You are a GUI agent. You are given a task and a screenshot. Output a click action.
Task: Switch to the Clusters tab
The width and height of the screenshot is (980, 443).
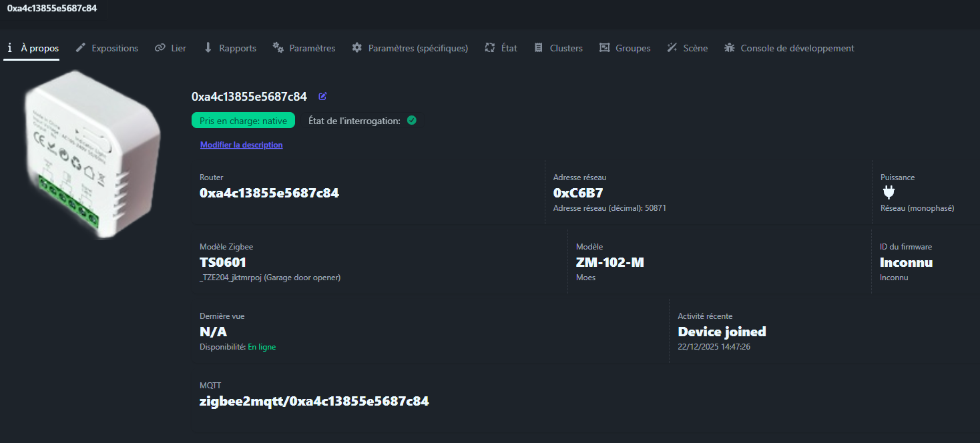click(x=565, y=48)
